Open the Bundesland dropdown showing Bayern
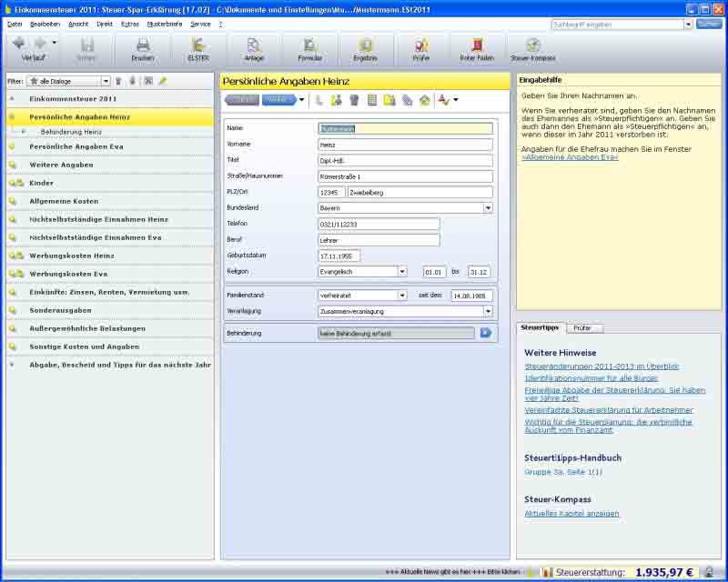This screenshot has height=582, width=728. (x=488, y=208)
